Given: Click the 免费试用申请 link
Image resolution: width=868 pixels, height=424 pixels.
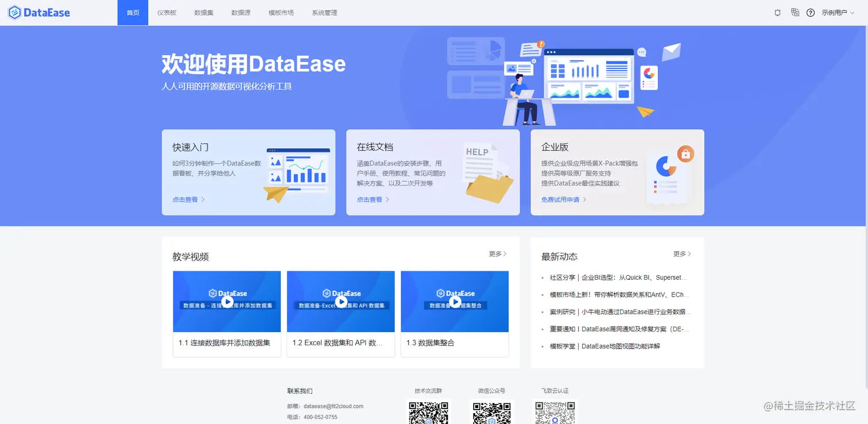Looking at the screenshot, I should pos(564,199).
